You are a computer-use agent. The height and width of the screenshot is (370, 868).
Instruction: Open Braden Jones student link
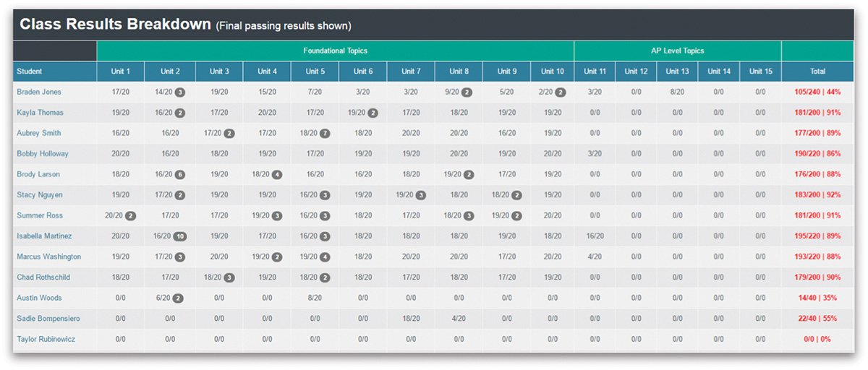(x=39, y=92)
